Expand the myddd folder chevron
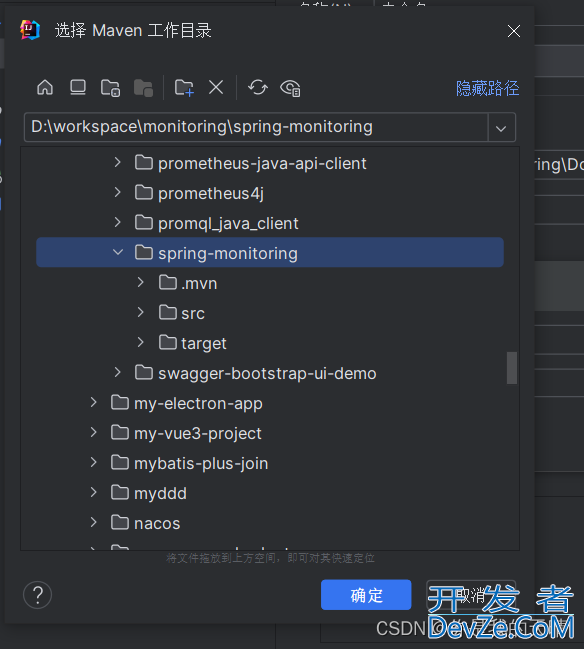 point(94,493)
